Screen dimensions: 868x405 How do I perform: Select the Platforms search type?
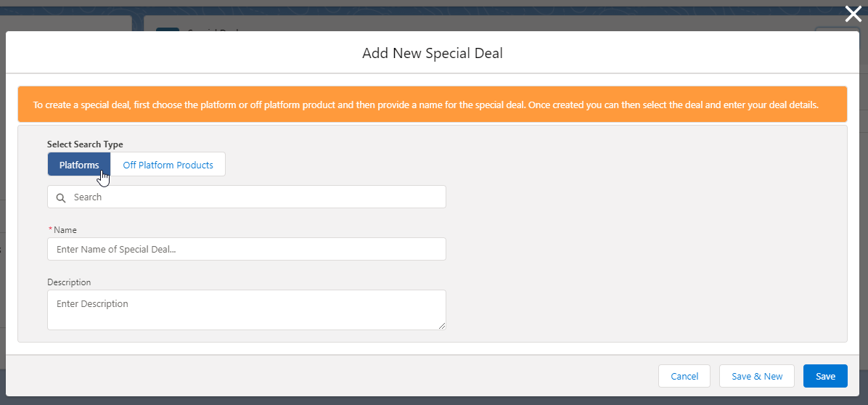pos(79,165)
